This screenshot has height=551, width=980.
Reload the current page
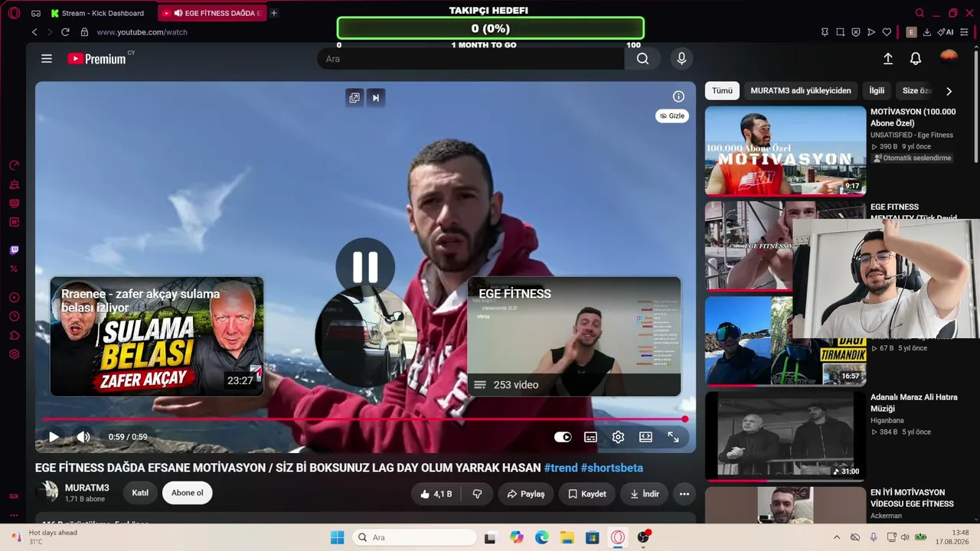(x=65, y=32)
